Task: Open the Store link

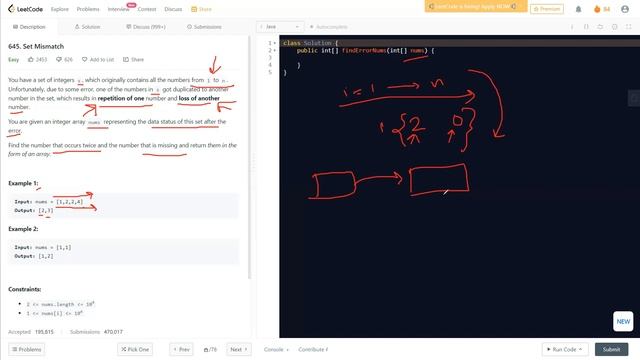Action: pyautogui.click(x=201, y=9)
